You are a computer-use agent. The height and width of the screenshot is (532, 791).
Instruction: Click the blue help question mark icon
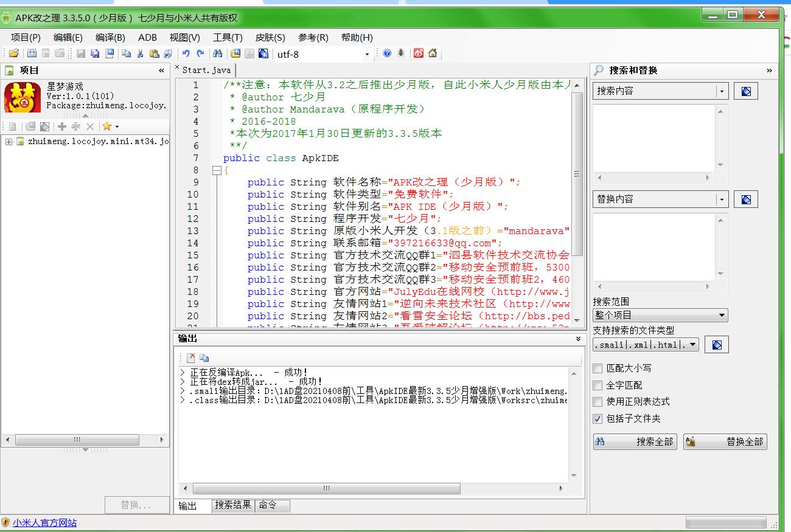point(387,54)
